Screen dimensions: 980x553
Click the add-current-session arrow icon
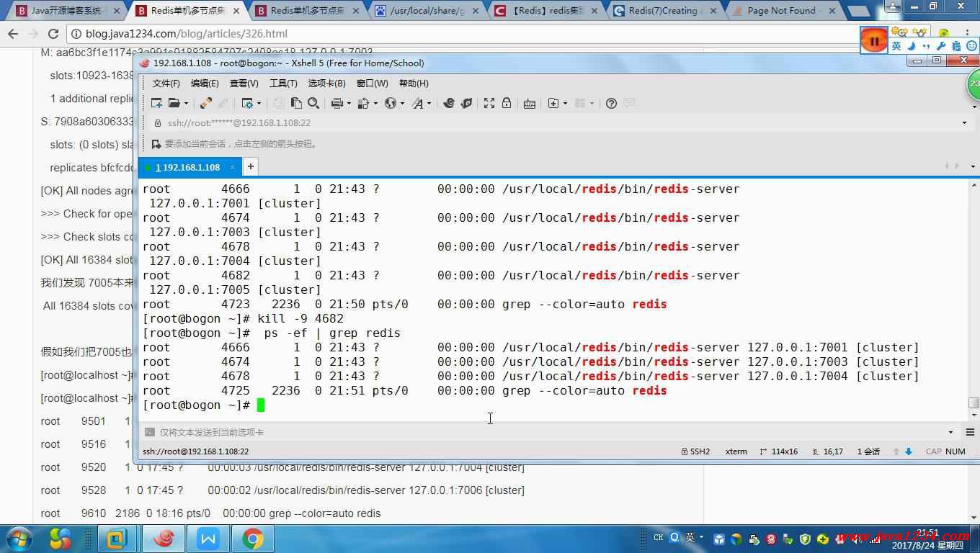[155, 143]
